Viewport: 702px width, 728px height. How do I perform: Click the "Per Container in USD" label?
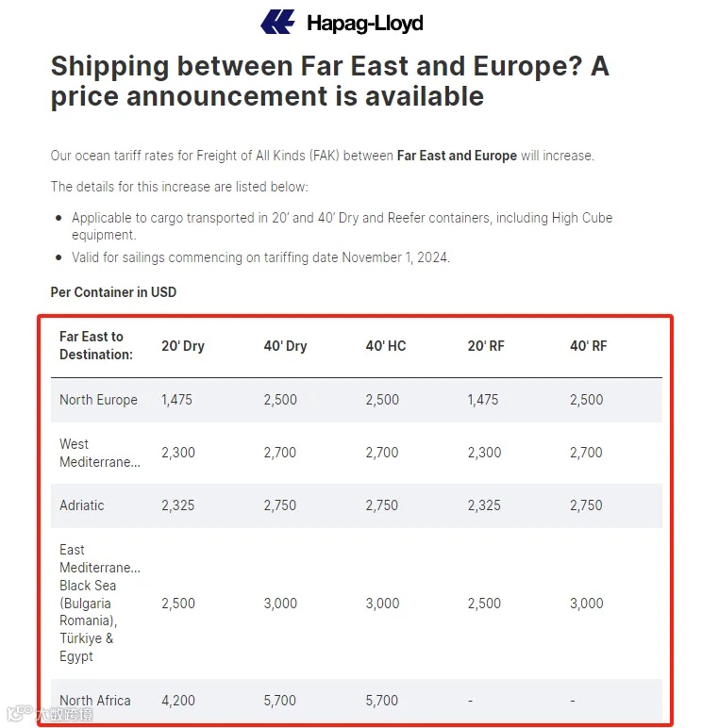113,292
